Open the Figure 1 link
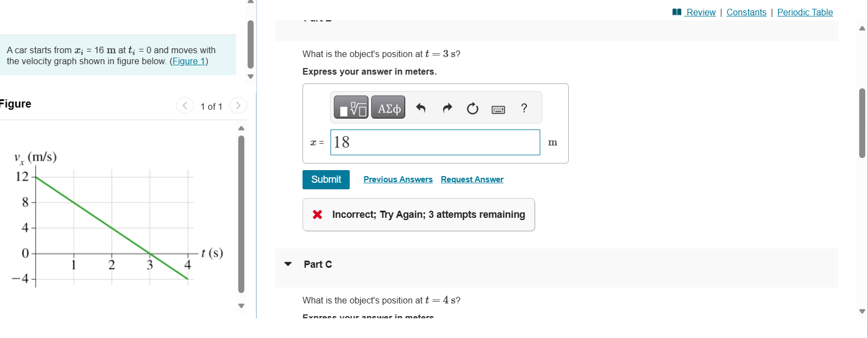The image size is (868, 338). tap(189, 61)
